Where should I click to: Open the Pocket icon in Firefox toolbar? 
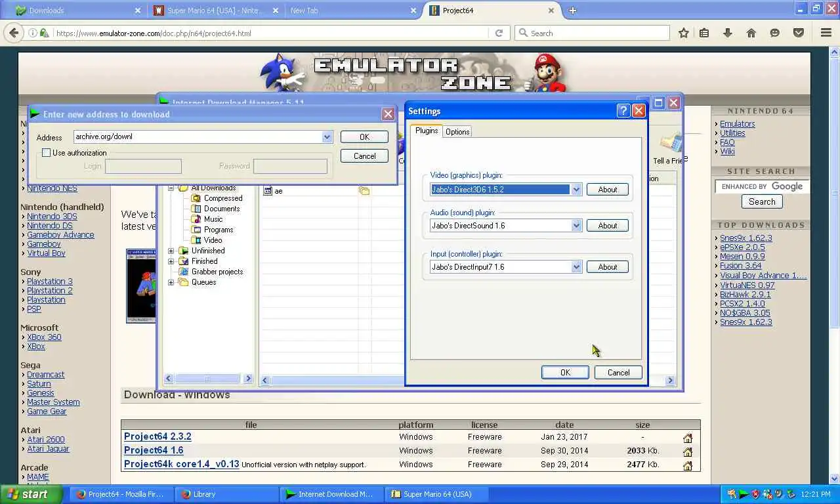[799, 33]
